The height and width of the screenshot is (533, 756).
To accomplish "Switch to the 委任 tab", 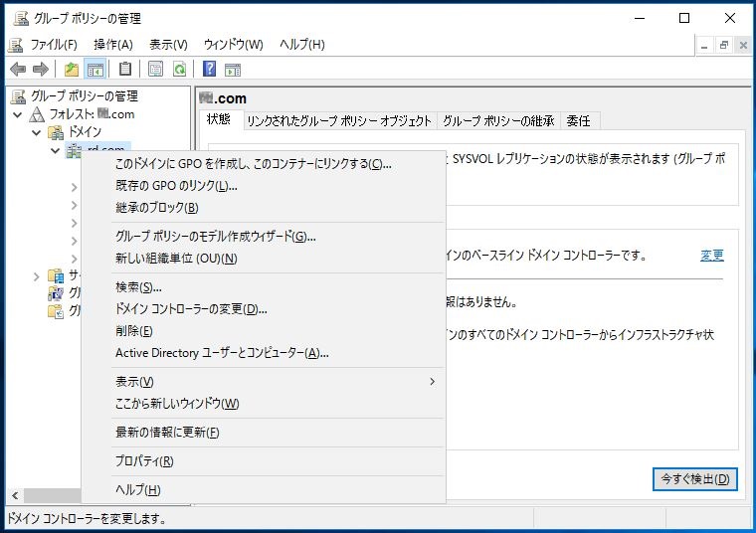I will (x=578, y=120).
